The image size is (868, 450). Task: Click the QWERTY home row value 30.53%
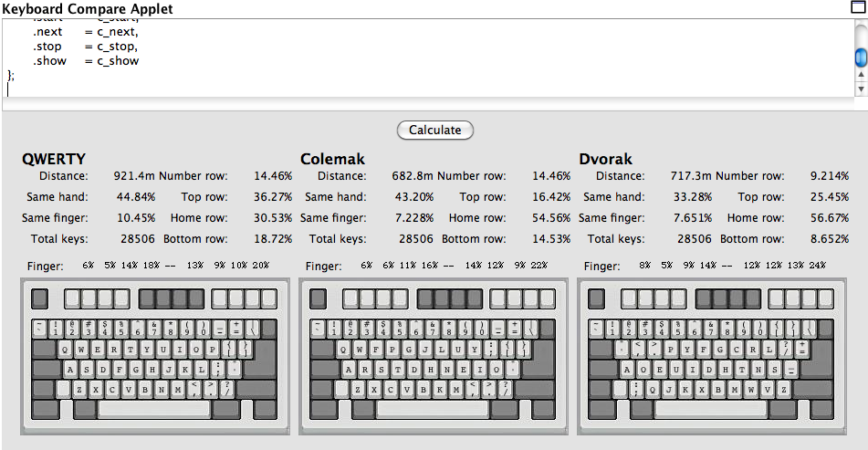tap(273, 218)
